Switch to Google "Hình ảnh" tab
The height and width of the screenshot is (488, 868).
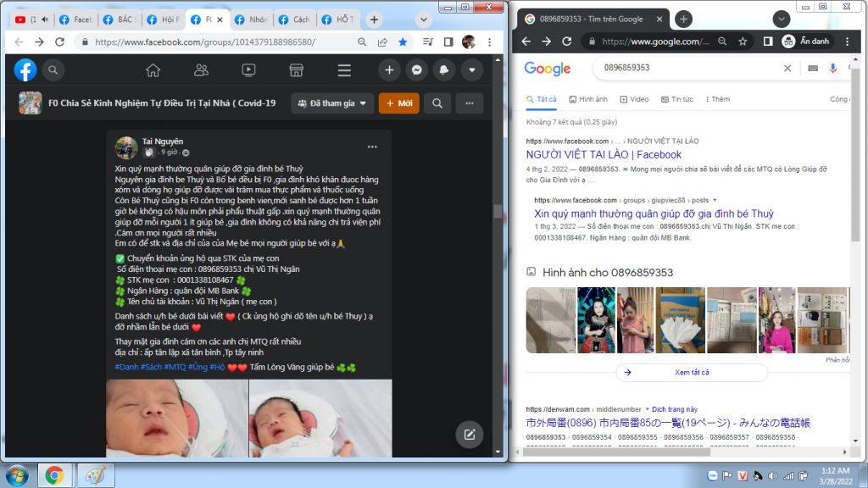click(588, 99)
